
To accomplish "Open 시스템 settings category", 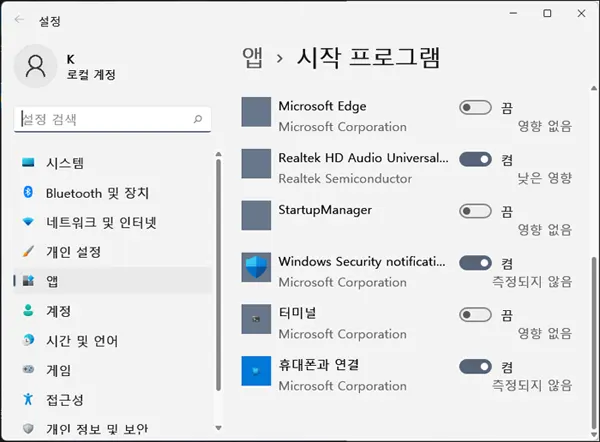I will point(112,163).
